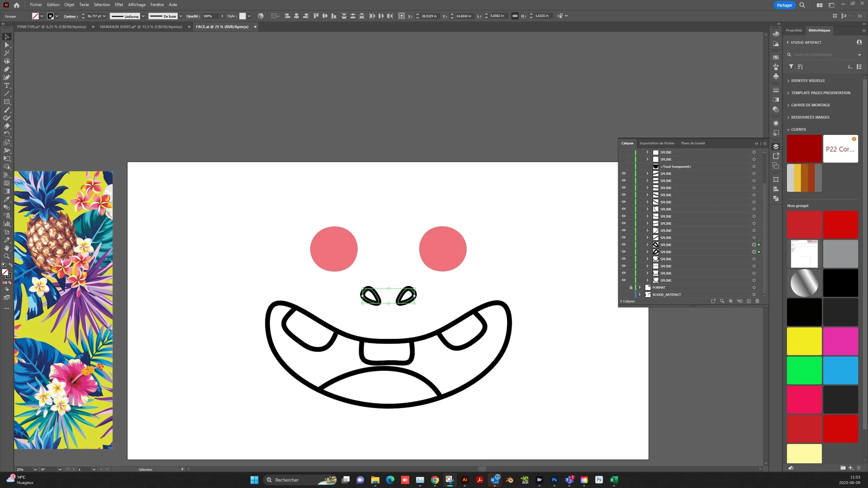Image resolution: width=868 pixels, height=488 pixels.
Task: Click the constrain width and height link icon
Action: (515, 16)
